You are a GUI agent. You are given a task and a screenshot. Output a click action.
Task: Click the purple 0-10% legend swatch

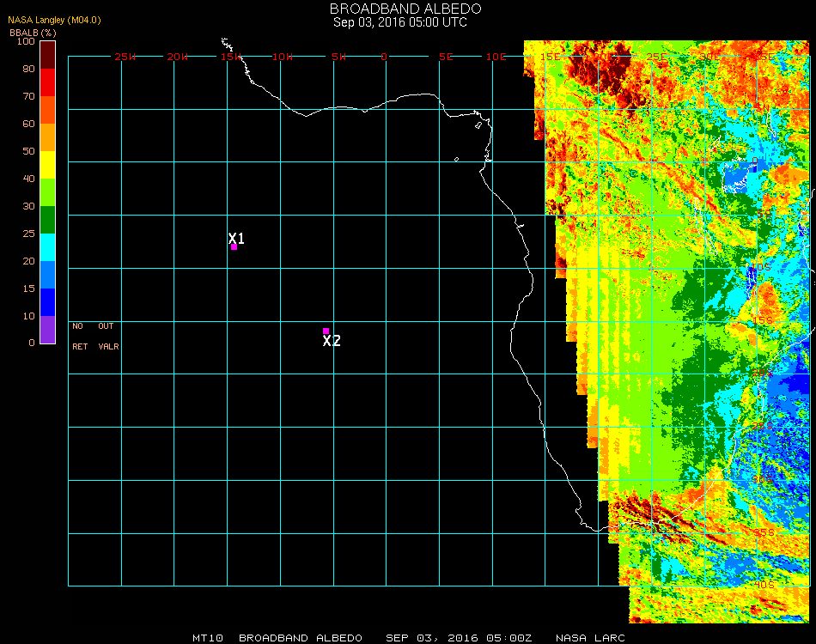pyautogui.click(x=47, y=330)
